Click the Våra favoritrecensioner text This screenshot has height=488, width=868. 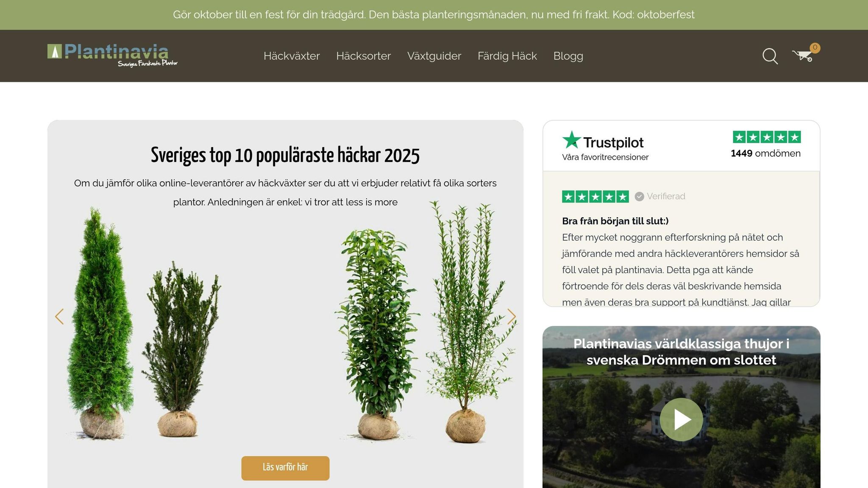pos(605,157)
